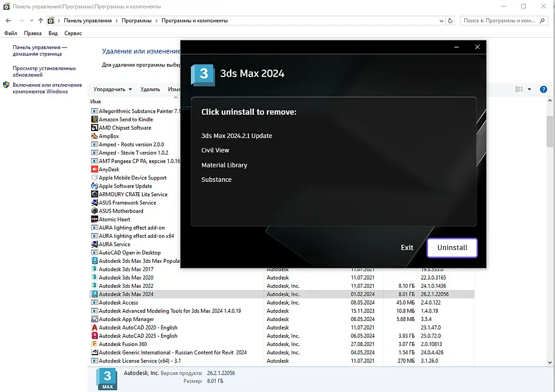Sort by the Имя column header
The height and width of the screenshot is (392, 555).
(95, 102)
